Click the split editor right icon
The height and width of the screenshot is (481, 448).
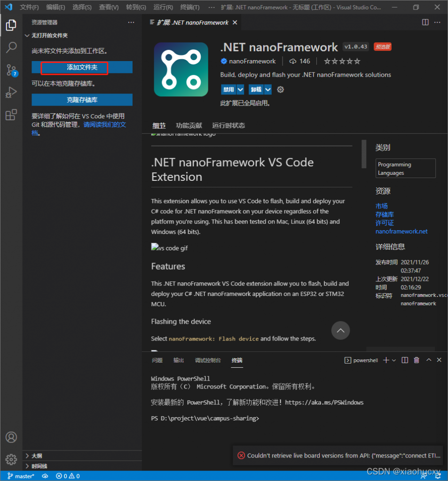coord(425,23)
